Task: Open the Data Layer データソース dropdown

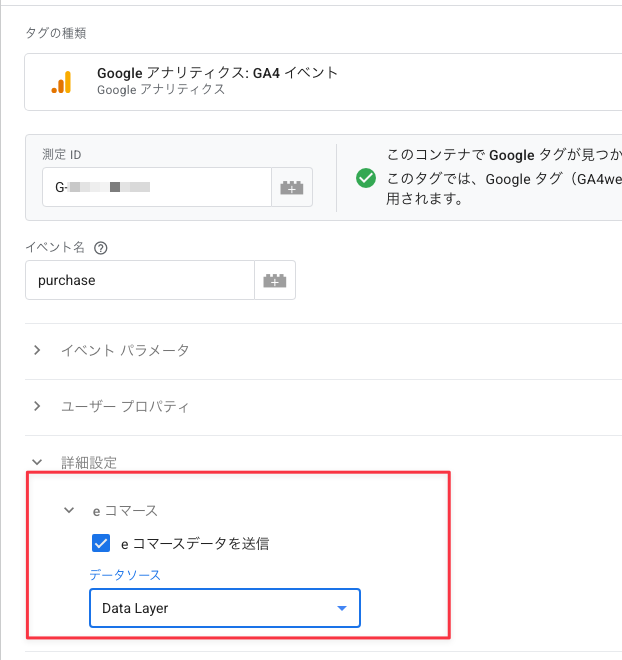Action: click(225, 608)
